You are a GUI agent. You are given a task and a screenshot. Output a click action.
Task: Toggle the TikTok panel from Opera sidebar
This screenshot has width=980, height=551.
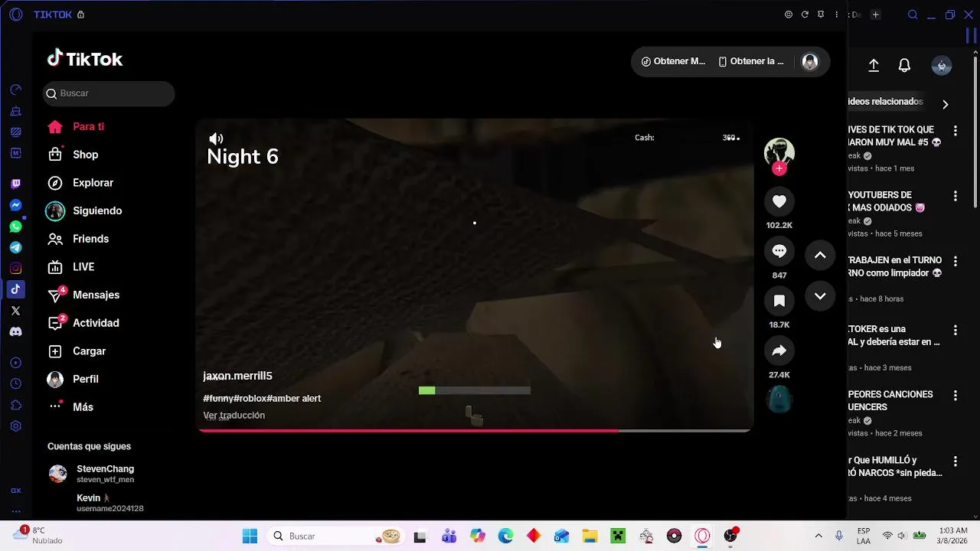(16, 289)
